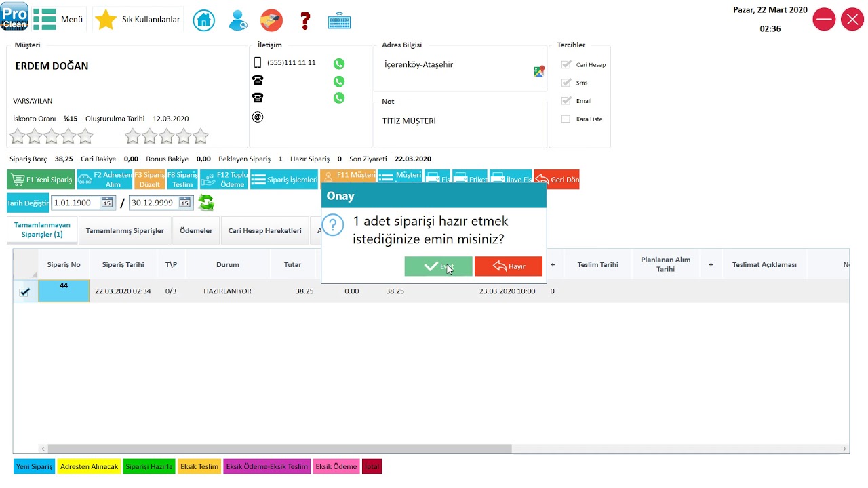Click F1 Yeni Sipariş button
The height and width of the screenshot is (488, 868).
click(x=41, y=180)
